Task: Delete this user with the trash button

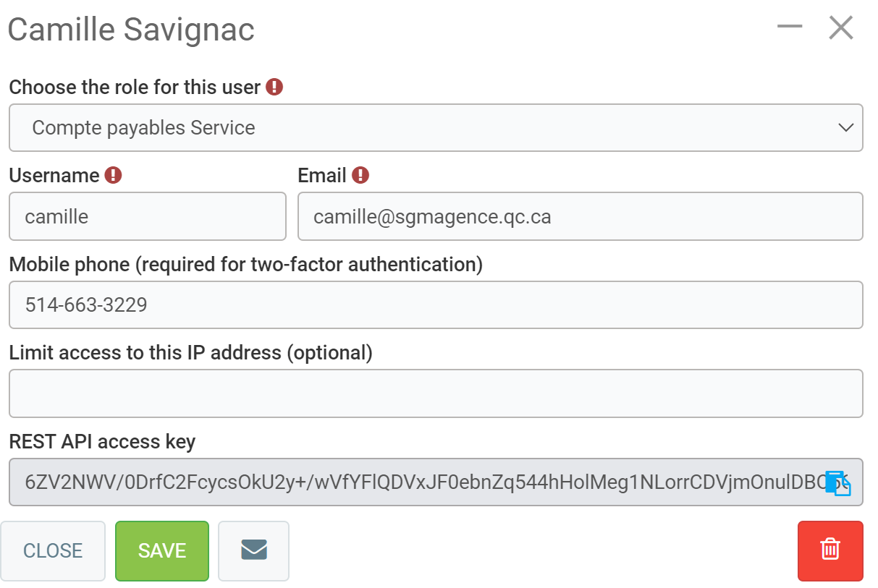Action: (x=830, y=550)
